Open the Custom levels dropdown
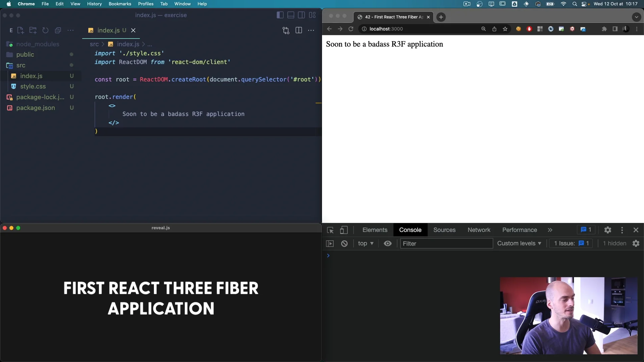The image size is (644, 362). coord(519,244)
